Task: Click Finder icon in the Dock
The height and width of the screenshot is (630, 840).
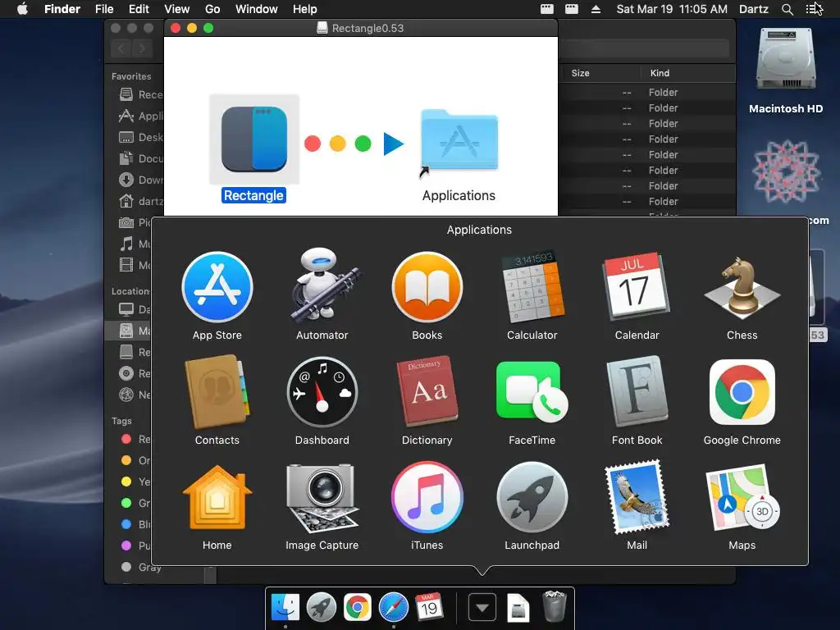Action: point(285,607)
